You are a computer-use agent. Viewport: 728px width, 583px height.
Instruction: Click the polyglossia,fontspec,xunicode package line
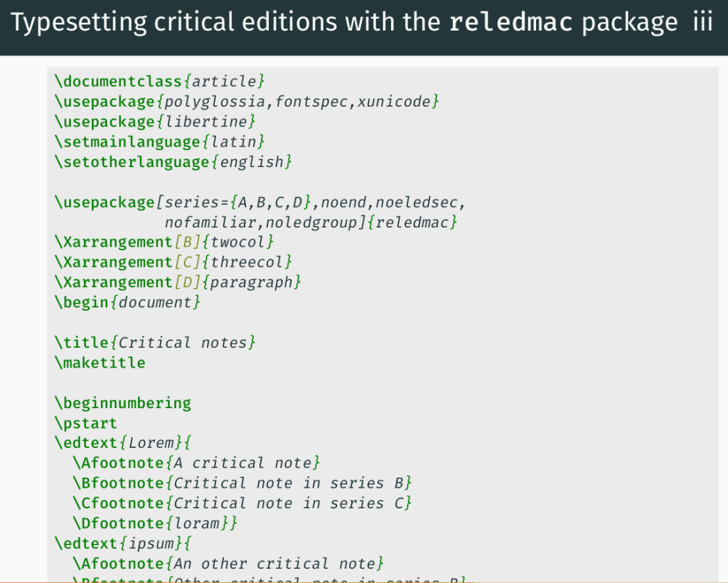click(x=246, y=102)
